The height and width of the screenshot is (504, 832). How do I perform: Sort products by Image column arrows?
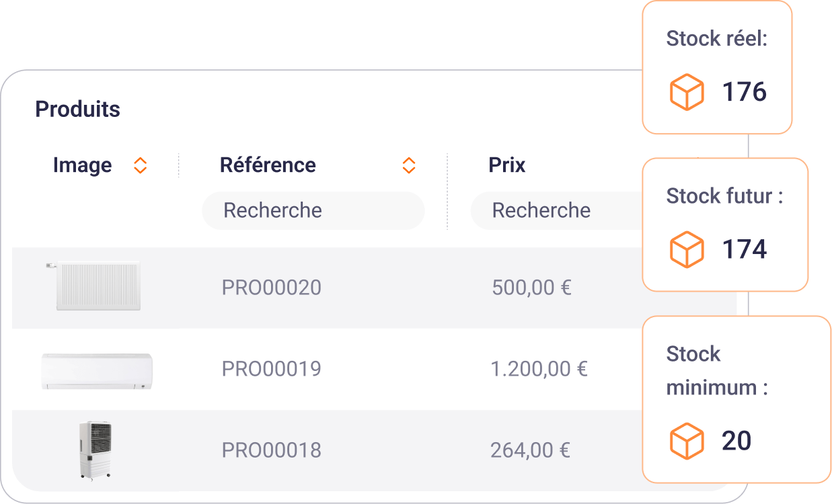[x=140, y=165]
